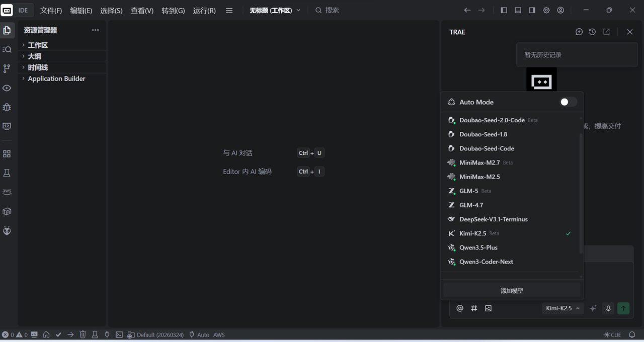Navigate back with the left arrow in title bar
Screen dimensions: 644x342
point(467,10)
